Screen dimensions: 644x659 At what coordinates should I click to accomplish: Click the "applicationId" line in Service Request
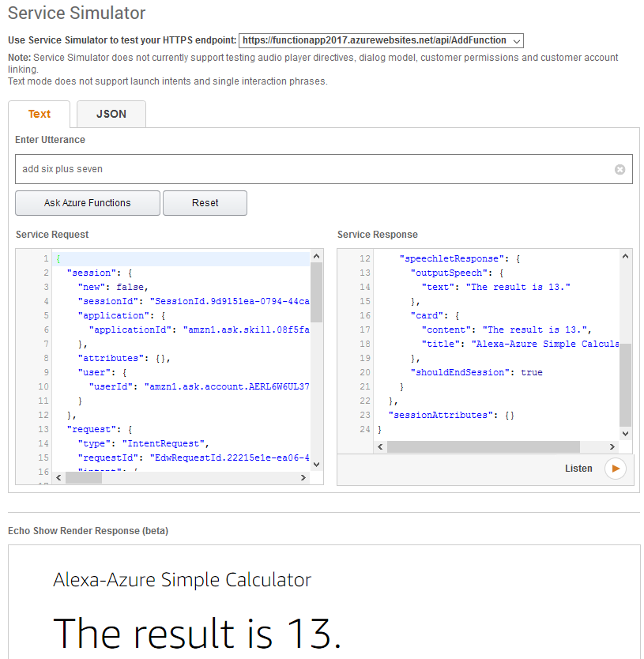[199, 330]
